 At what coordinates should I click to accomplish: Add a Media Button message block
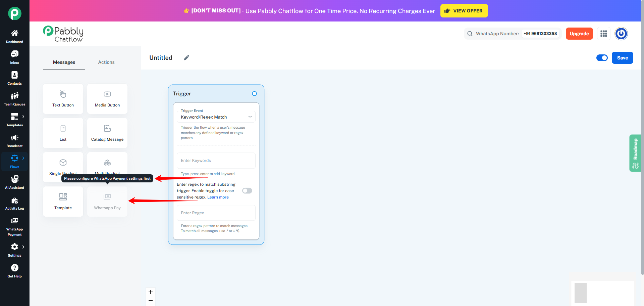tap(107, 99)
